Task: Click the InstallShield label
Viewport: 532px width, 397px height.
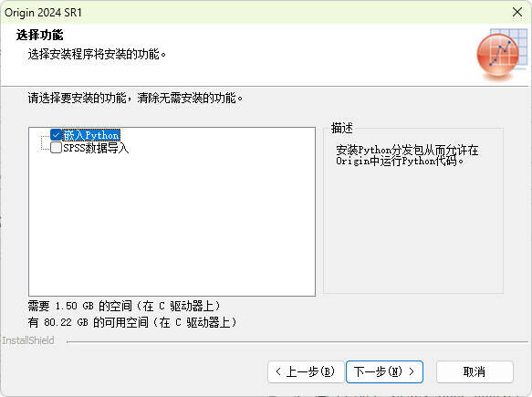Action: coord(28,340)
